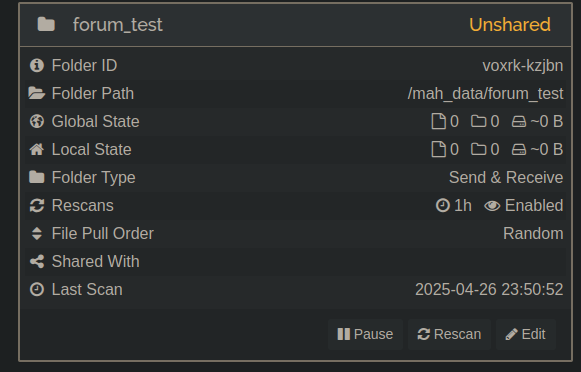Pause the forum_test folder
The height and width of the screenshot is (372, 581).
pos(365,334)
